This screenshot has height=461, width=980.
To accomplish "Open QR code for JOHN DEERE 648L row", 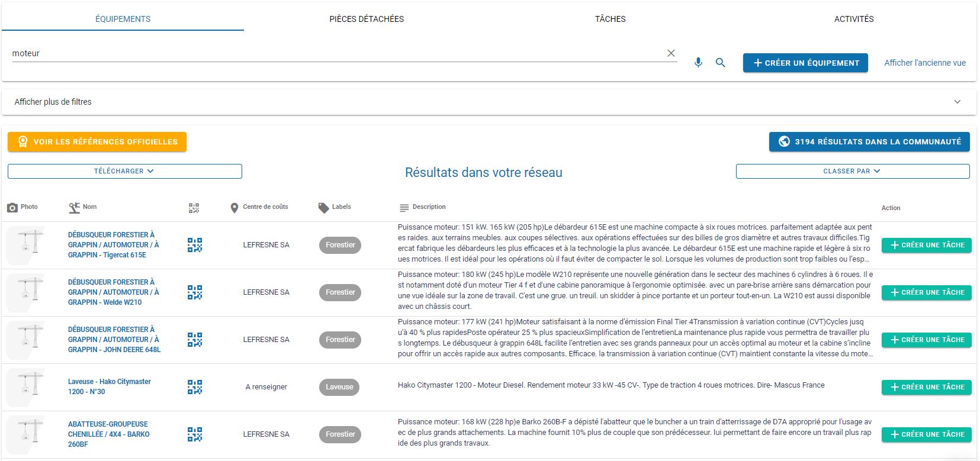I will [x=195, y=340].
